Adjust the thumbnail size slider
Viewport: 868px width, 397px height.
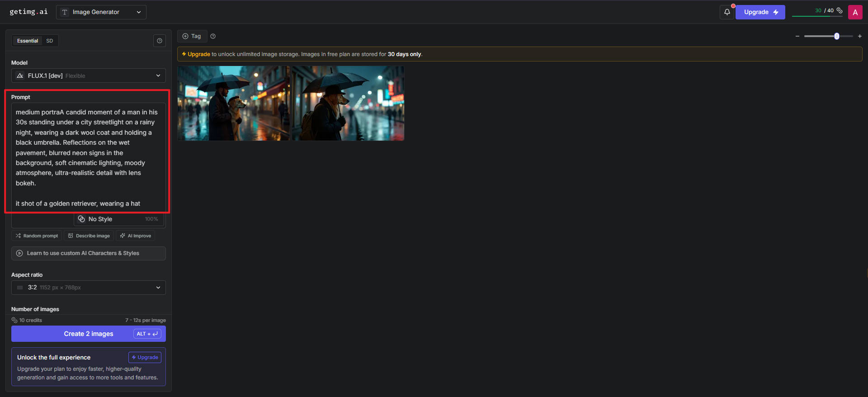tap(828, 36)
